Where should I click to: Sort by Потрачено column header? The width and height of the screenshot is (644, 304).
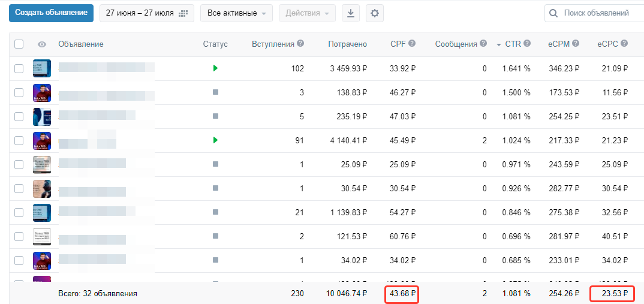(x=347, y=44)
